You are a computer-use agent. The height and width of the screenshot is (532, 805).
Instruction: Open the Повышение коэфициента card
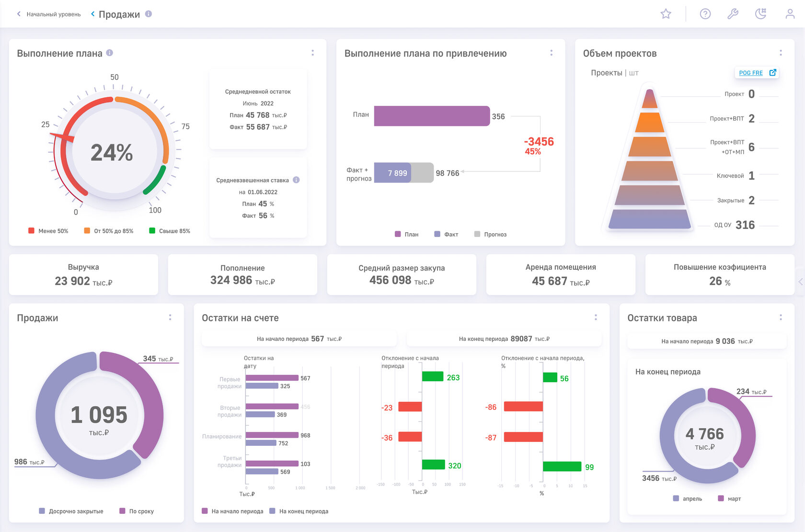coord(720,274)
